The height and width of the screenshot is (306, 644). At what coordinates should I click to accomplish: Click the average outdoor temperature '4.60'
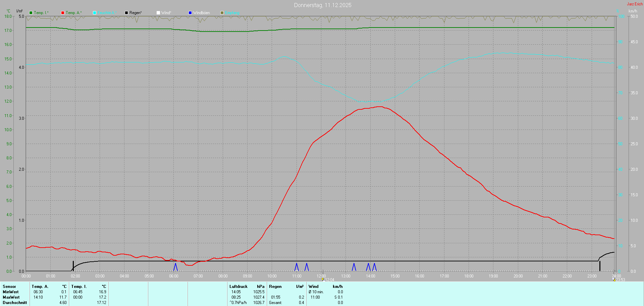coord(63,303)
